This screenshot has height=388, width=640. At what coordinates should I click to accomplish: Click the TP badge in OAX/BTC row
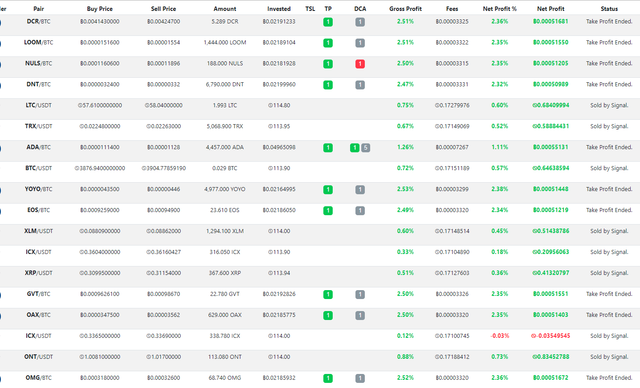click(x=328, y=315)
